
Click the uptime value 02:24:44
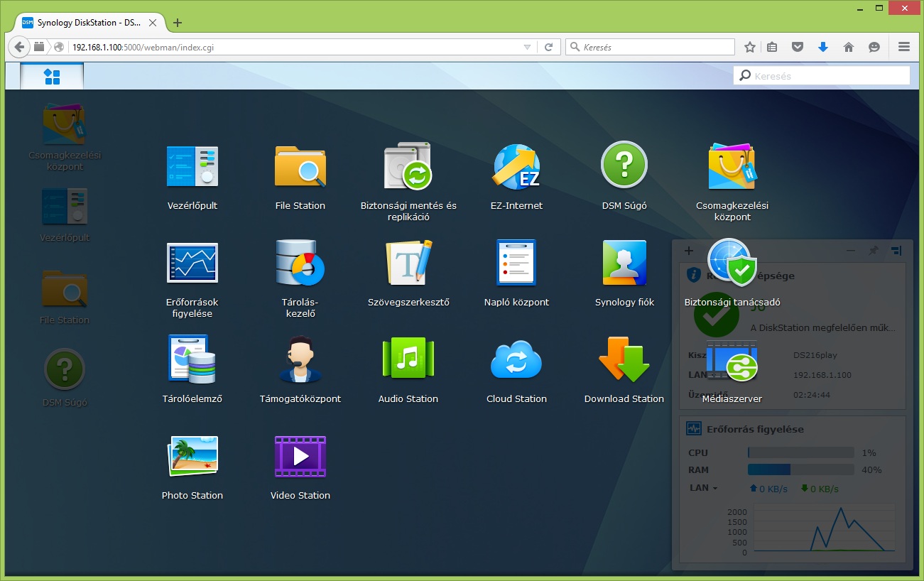(812, 394)
